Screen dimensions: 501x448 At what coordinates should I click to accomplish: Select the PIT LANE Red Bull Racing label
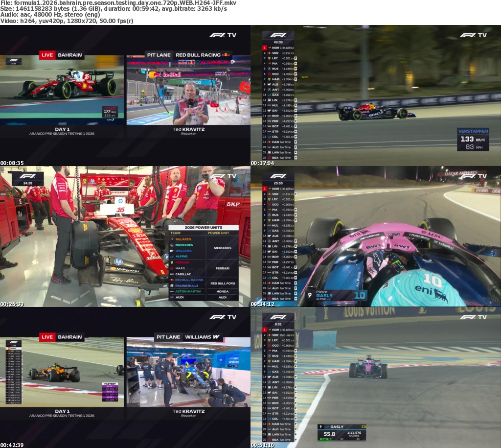(x=188, y=55)
